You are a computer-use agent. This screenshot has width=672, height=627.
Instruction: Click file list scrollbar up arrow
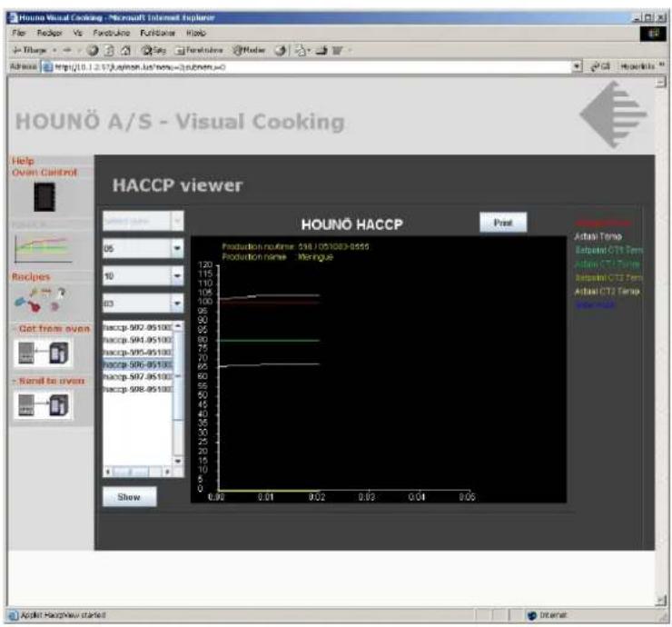tap(178, 326)
